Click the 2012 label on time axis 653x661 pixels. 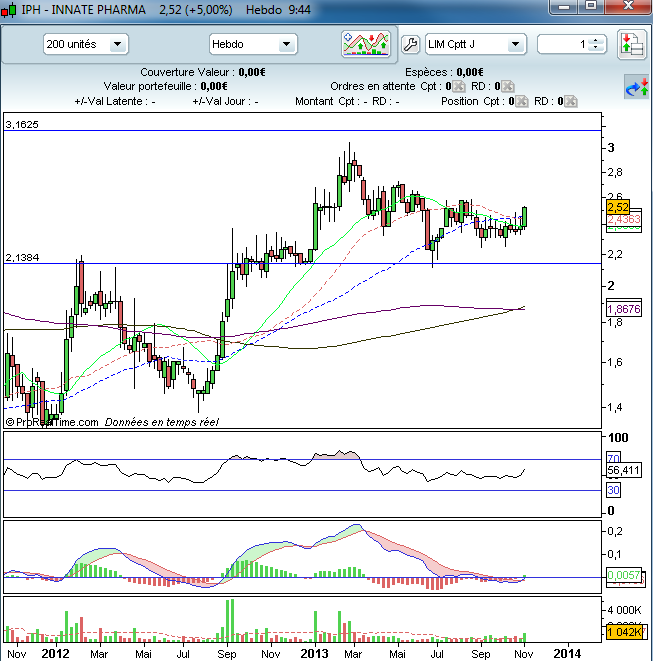pyautogui.click(x=55, y=654)
